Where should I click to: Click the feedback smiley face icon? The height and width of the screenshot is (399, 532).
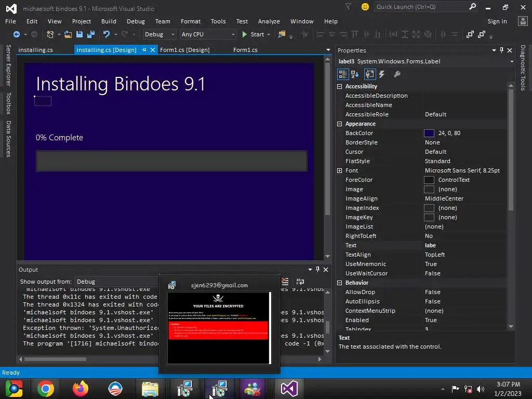(x=365, y=7)
